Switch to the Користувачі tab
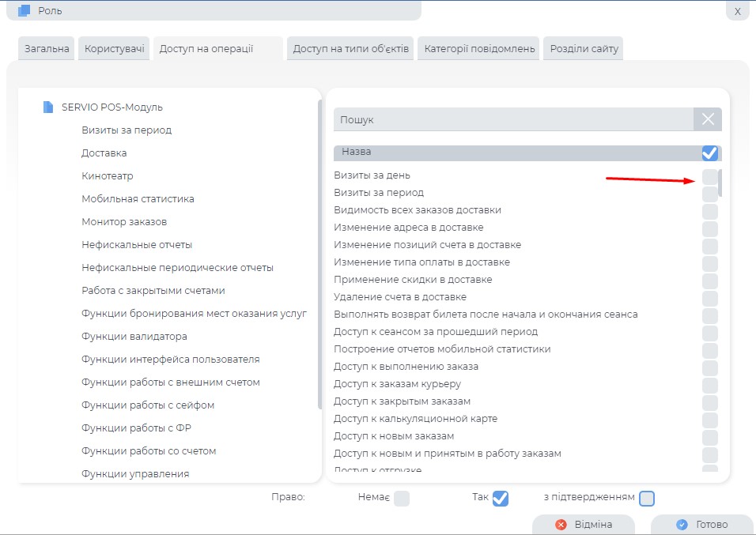The height and width of the screenshot is (535, 756). 115,48
